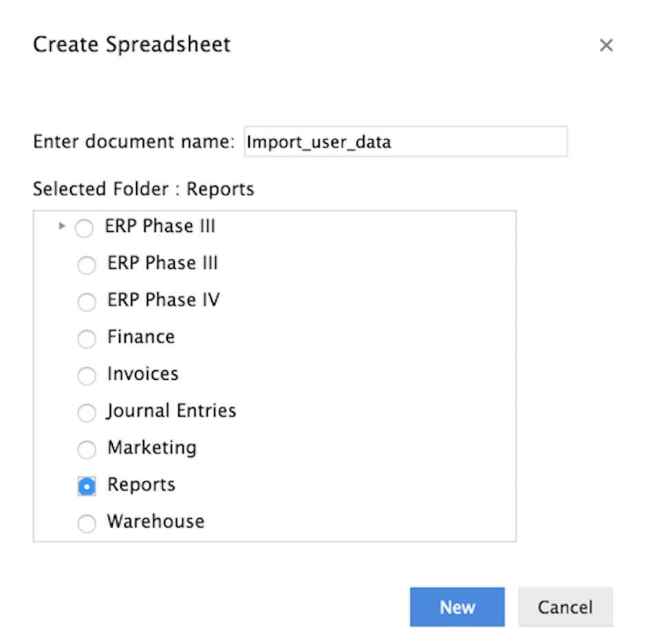
Task: Choose the Marketing folder radio button
Action: tap(87, 450)
